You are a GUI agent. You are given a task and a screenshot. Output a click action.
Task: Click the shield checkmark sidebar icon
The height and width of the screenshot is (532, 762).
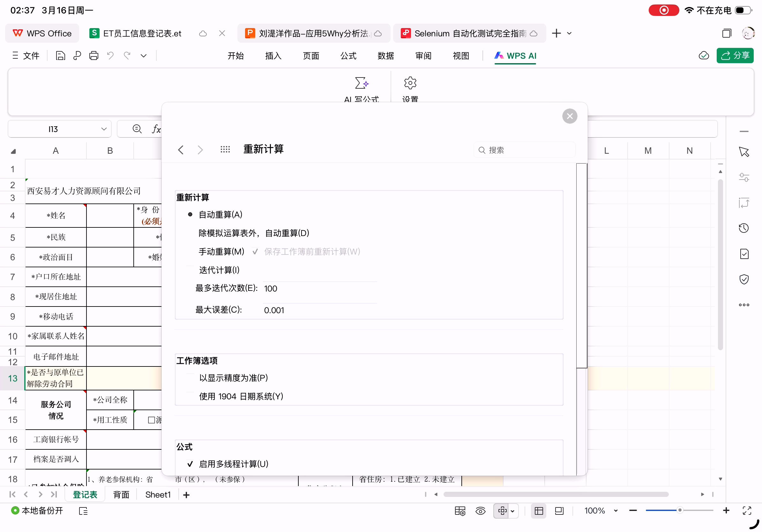click(x=744, y=279)
